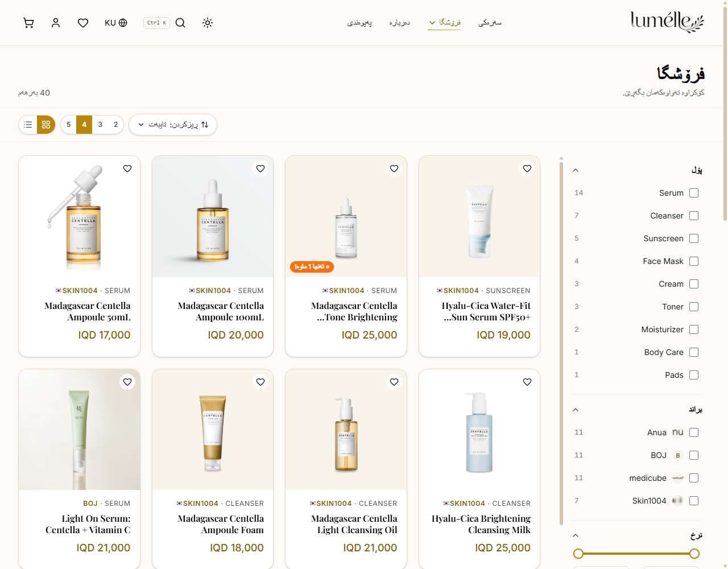This screenshot has height=569, width=728.
Task: Select 5 columns grid option
Action: tap(68, 125)
